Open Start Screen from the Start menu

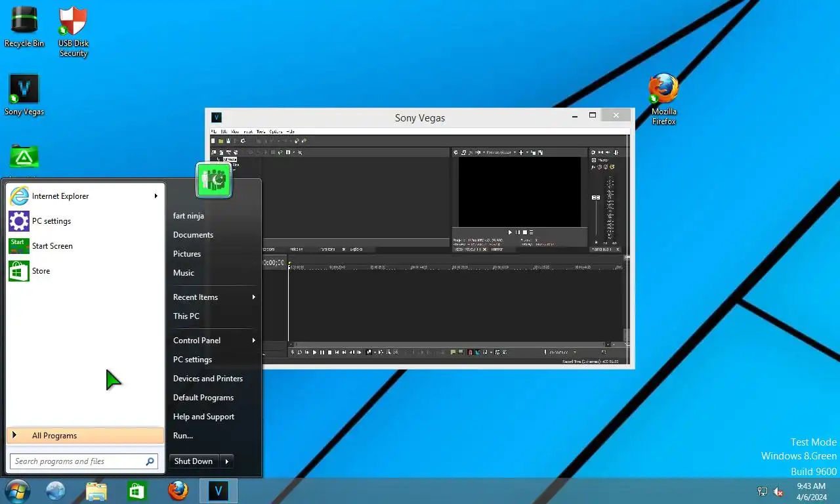coord(85,246)
